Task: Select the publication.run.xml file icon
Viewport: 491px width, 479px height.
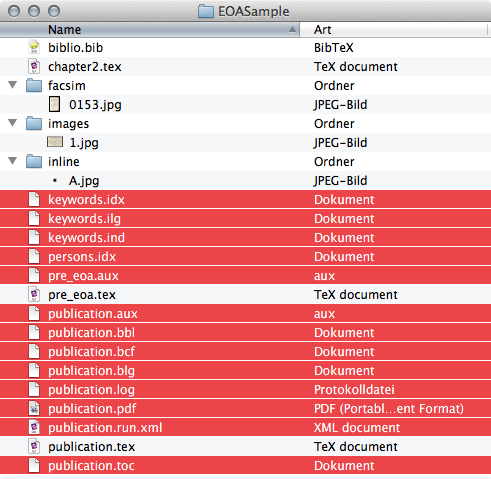Action: pos(34,427)
